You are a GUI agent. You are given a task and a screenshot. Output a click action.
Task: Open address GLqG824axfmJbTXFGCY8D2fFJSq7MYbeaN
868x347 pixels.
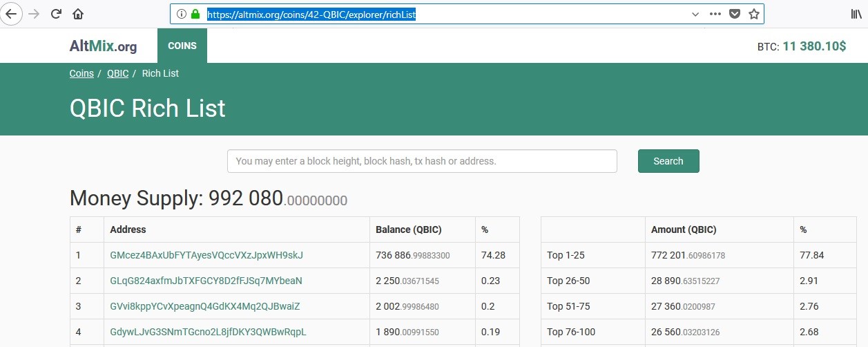[206, 281]
